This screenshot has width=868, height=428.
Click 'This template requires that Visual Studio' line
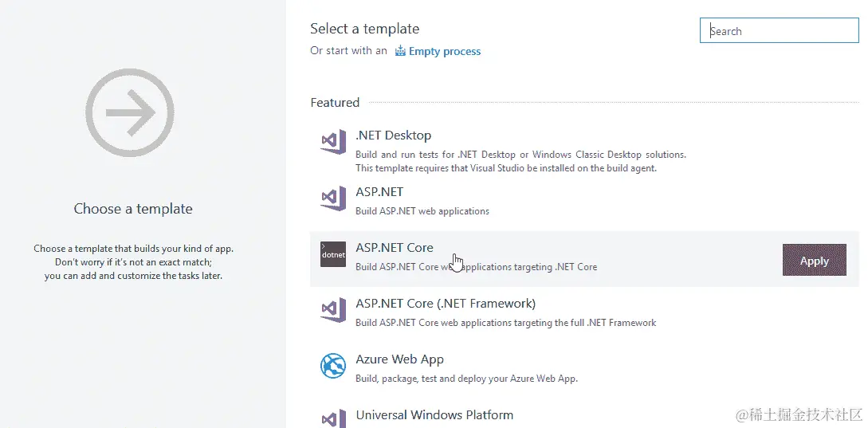click(506, 167)
